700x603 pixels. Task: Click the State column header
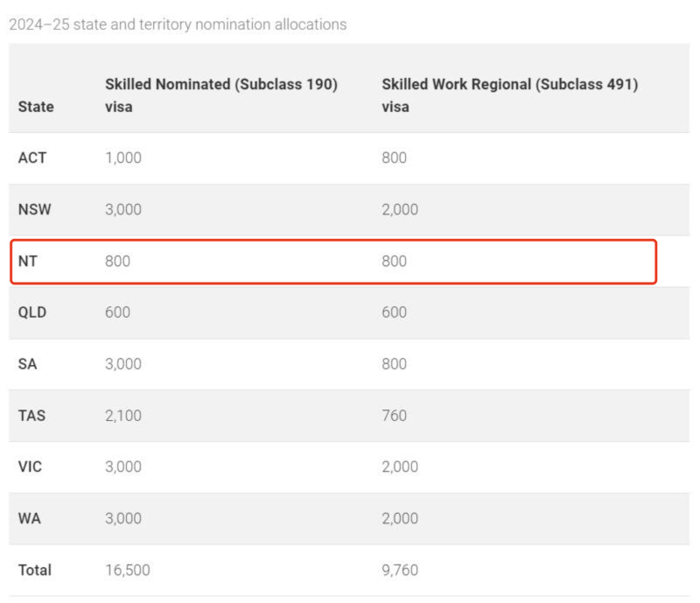[x=36, y=107]
